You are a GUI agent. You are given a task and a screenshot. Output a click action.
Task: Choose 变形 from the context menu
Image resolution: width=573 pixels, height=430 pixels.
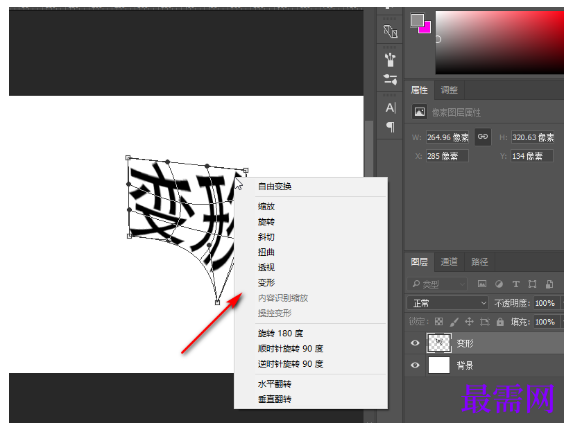click(266, 282)
